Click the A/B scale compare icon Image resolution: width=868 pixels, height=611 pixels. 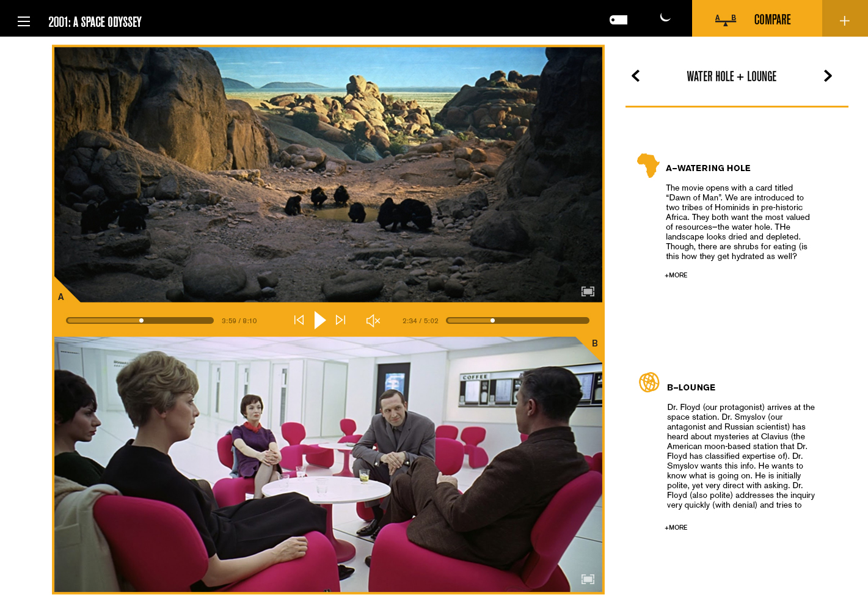coord(725,20)
